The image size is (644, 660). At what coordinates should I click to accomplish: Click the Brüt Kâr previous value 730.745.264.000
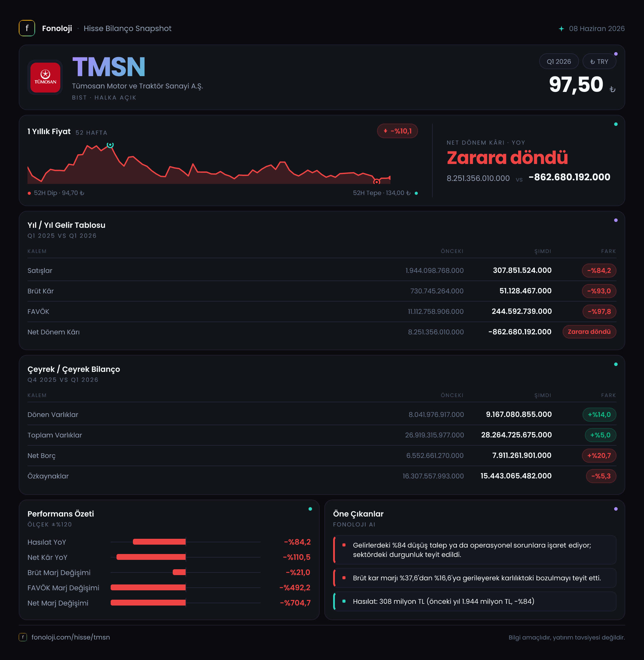pyautogui.click(x=437, y=291)
